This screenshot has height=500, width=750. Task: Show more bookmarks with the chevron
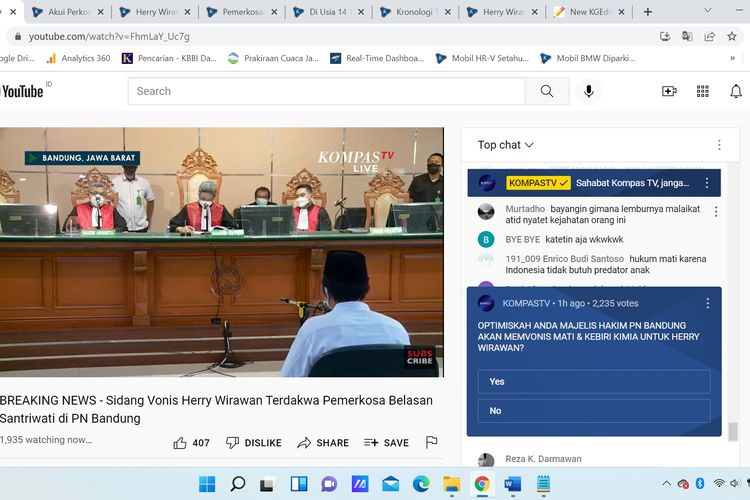pyautogui.click(x=732, y=58)
